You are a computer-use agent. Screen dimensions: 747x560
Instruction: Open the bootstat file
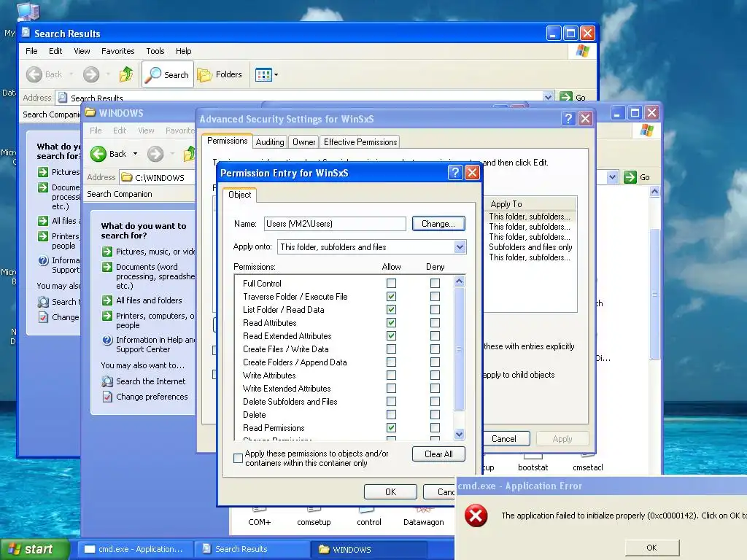(x=533, y=463)
